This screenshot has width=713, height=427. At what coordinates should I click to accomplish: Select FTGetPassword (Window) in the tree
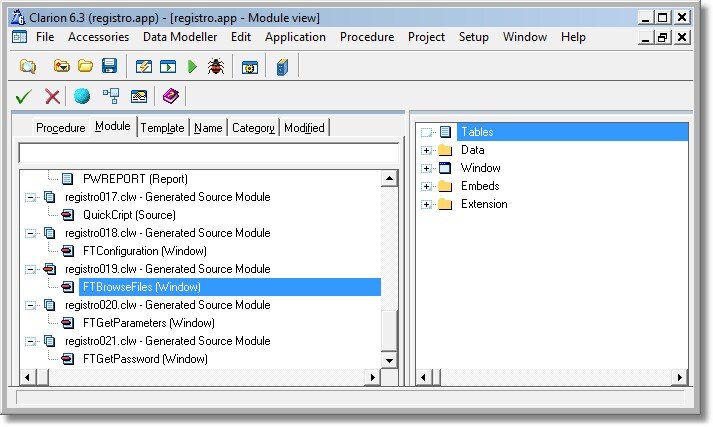(145, 359)
